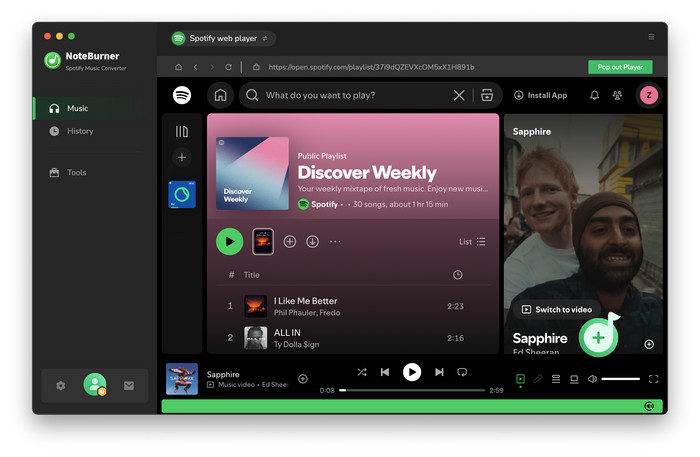Screen dimensions: 700x457
Task: Open the Spotify logo home link
Action: point(182,95)
